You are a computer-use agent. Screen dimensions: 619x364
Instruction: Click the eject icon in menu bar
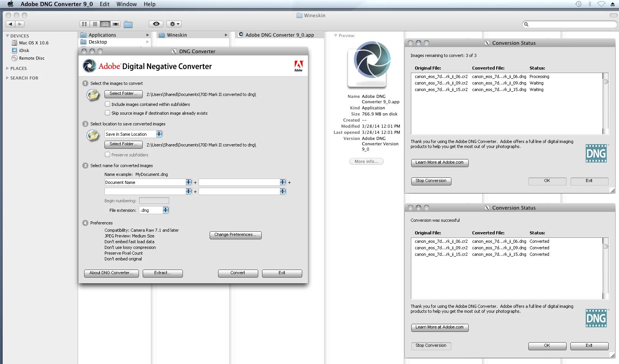pyautogui.click(x=612, y=4)
